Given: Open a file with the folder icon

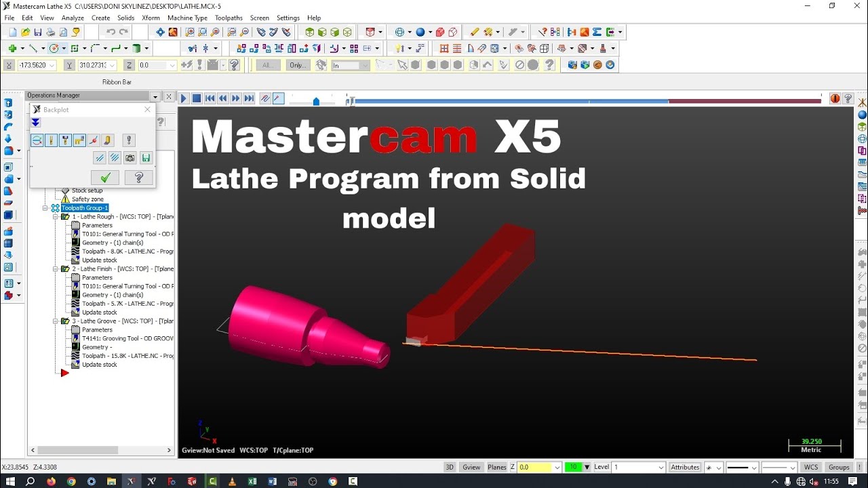Looking at the screenshot, I should coord(25,32).
